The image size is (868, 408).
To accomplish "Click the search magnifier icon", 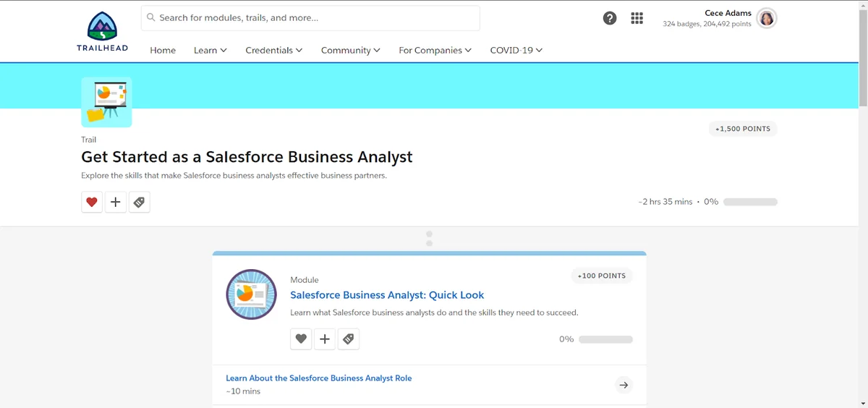I will coord(151,17).
